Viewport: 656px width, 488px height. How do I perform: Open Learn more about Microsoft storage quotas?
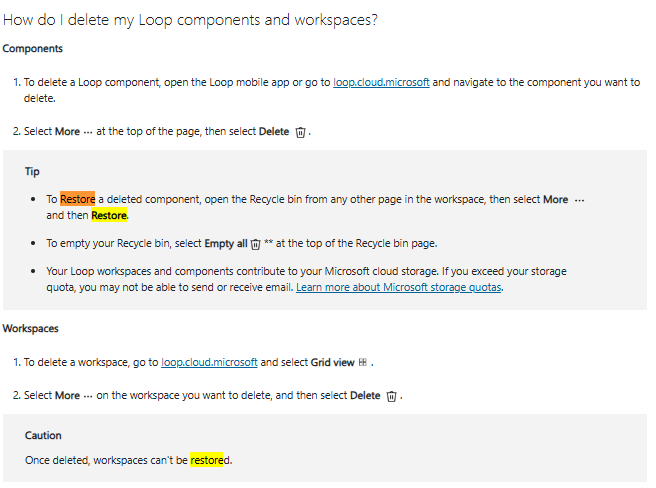[x=399, y=288]
